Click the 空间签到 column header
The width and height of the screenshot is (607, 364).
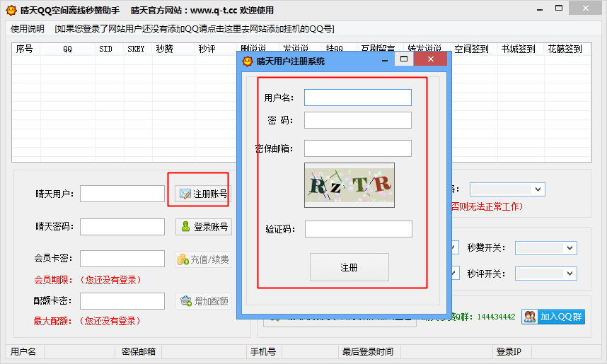point(473,49)
